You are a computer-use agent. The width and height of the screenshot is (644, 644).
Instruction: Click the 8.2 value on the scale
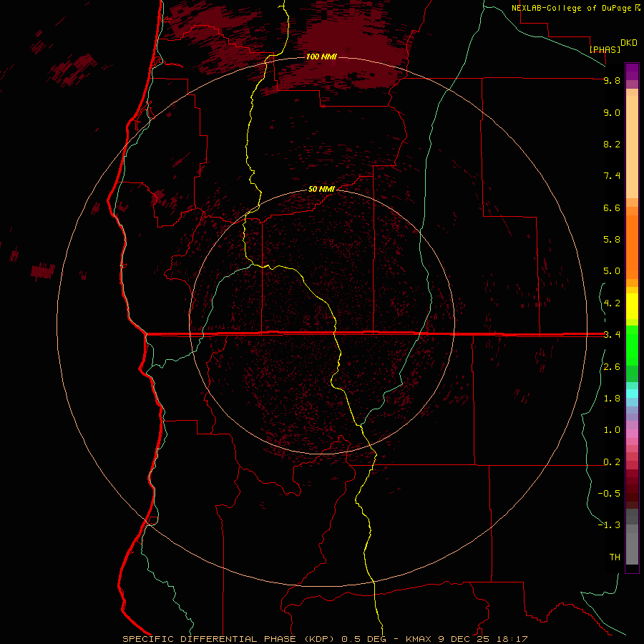pos(612,144)
